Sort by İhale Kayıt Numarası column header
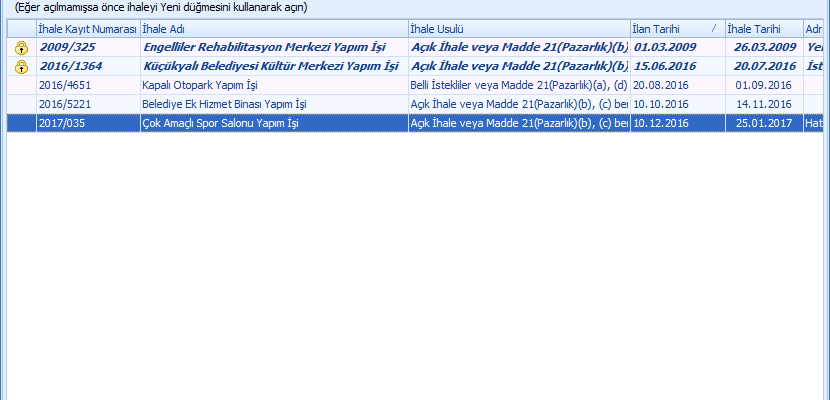The image size is (830, 400). coord(87,28)
